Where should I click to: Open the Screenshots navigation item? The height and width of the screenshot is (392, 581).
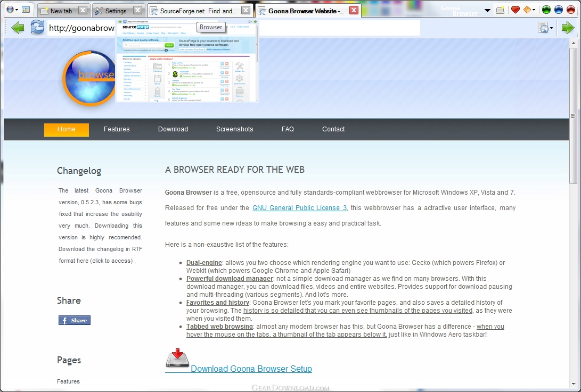[x=234, y=129]
